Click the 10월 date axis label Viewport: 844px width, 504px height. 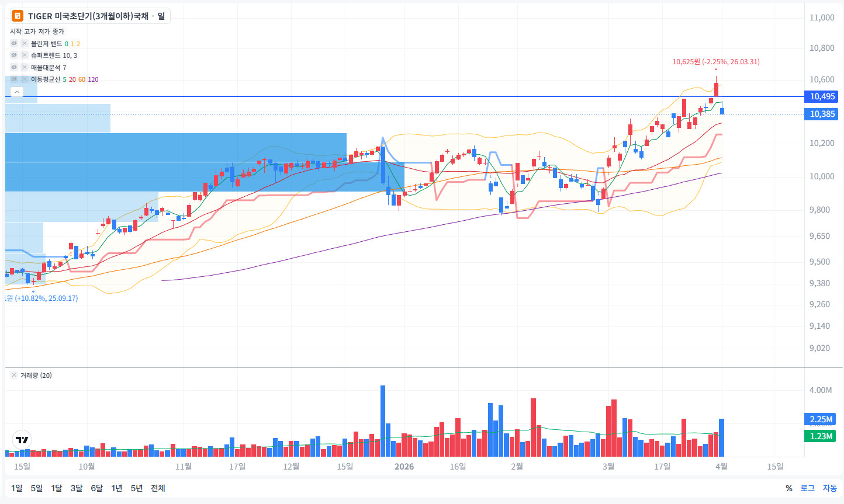pyautogui.click(x=87, y=467)
